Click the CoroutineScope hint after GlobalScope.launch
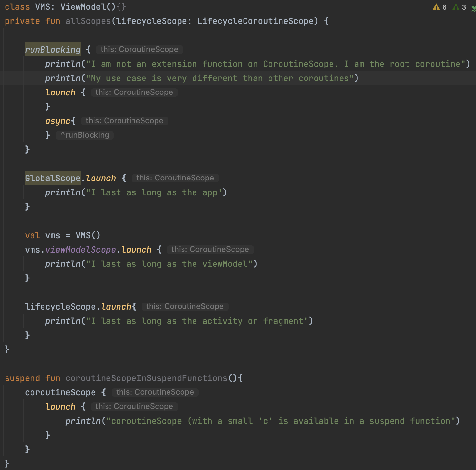The image size is (476, 470). coord(175,178)
